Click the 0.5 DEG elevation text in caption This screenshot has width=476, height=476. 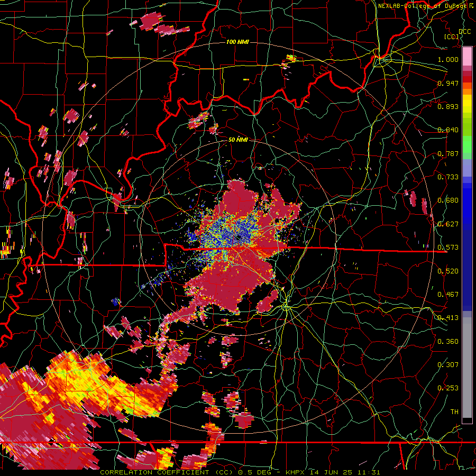[x=255, y=472]
